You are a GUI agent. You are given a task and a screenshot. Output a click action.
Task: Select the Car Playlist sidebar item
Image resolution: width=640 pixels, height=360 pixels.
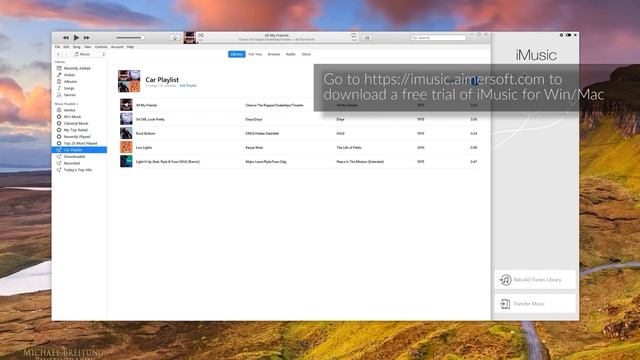(79, 150)
